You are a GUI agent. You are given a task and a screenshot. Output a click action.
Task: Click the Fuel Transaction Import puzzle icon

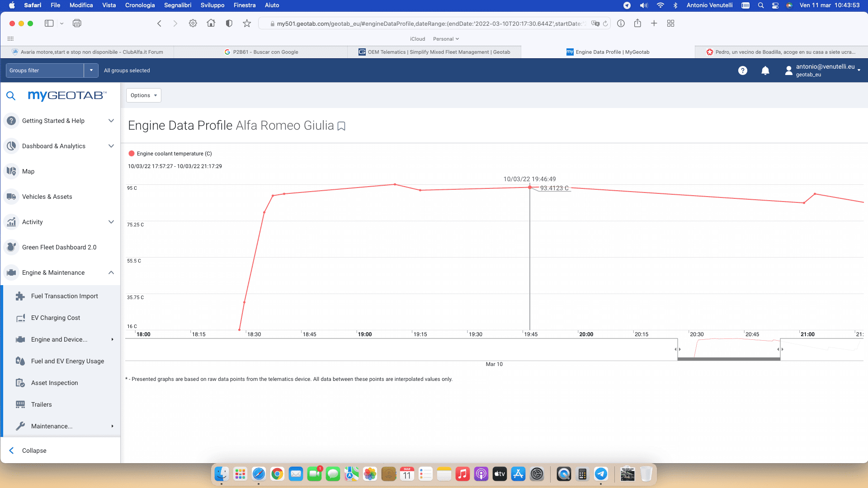point(20,296)
